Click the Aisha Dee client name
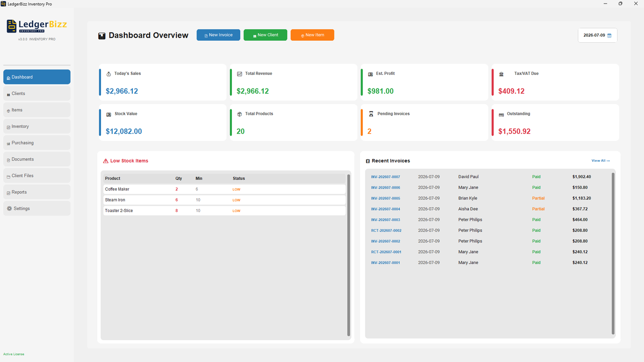 (468, 209)
